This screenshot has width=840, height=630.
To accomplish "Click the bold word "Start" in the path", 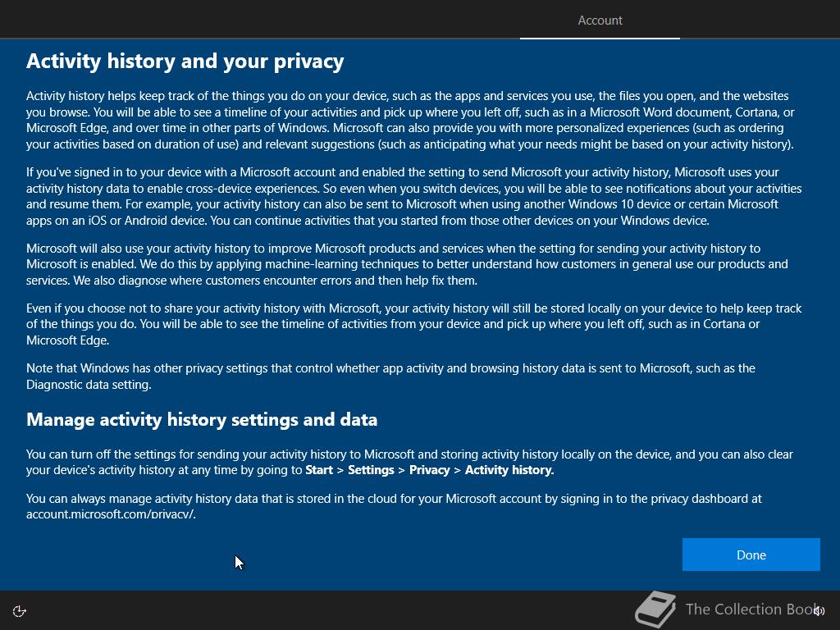I will [319, 470].
